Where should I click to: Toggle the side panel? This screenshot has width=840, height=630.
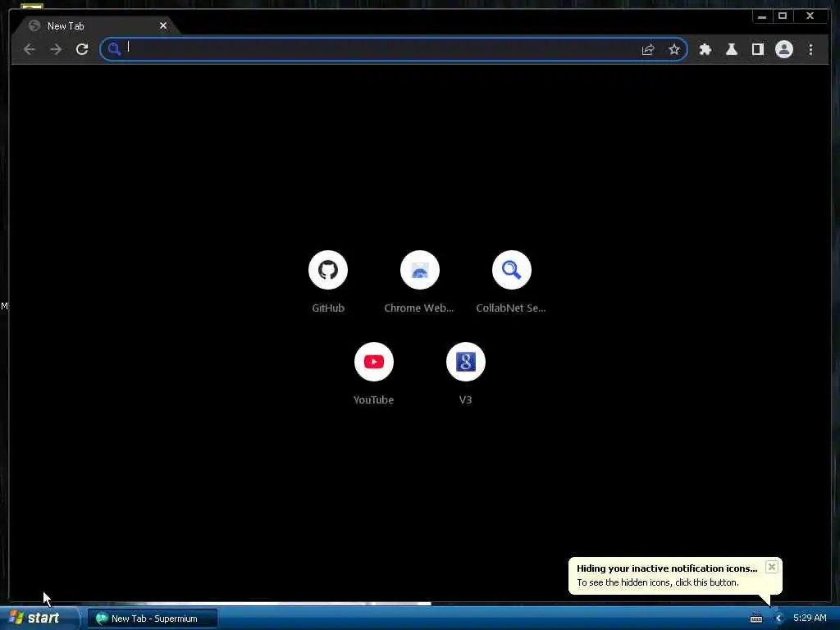click(x=757, y=50)
